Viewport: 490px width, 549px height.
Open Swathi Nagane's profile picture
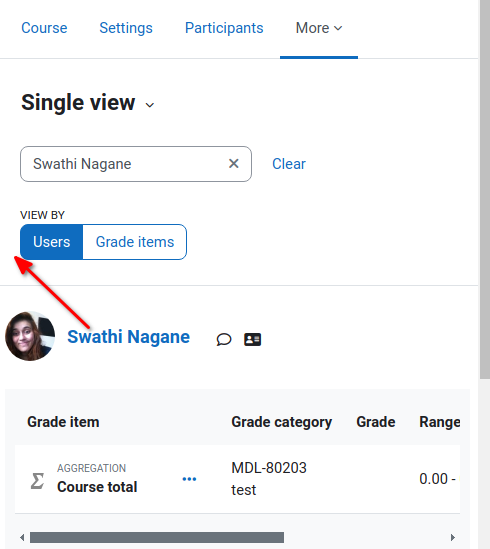click(x=30, y=336)
